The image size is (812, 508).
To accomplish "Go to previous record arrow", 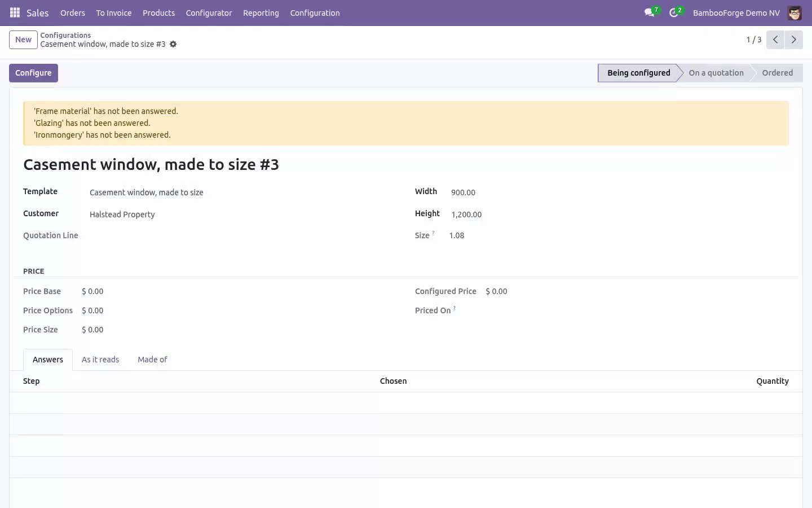I will [775, 40].
